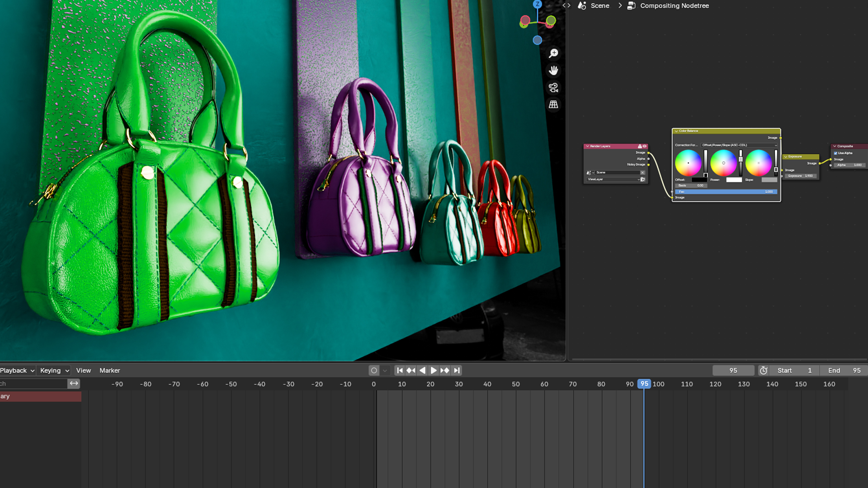Open the Correction Formula dropdown
This screenshot has width=868, height=488.
[x=739, y=145]
